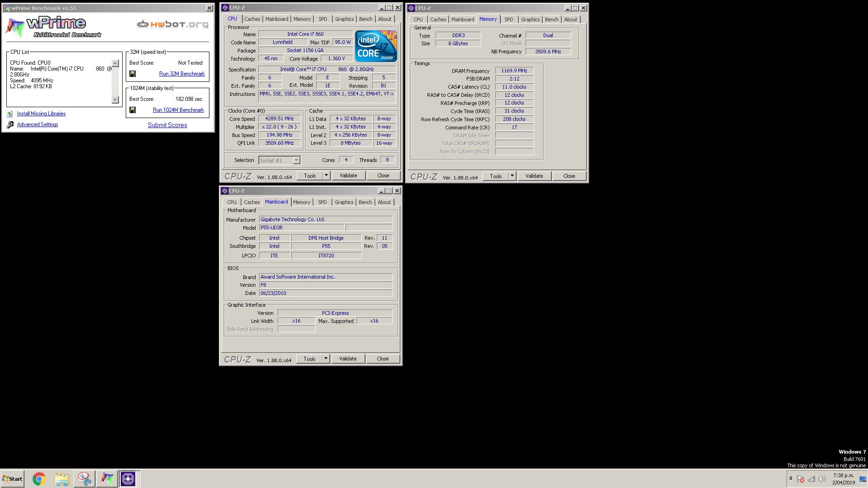Open Google Chrome from the taskbar
The image size is (868, 488).
tap(39, 479)
